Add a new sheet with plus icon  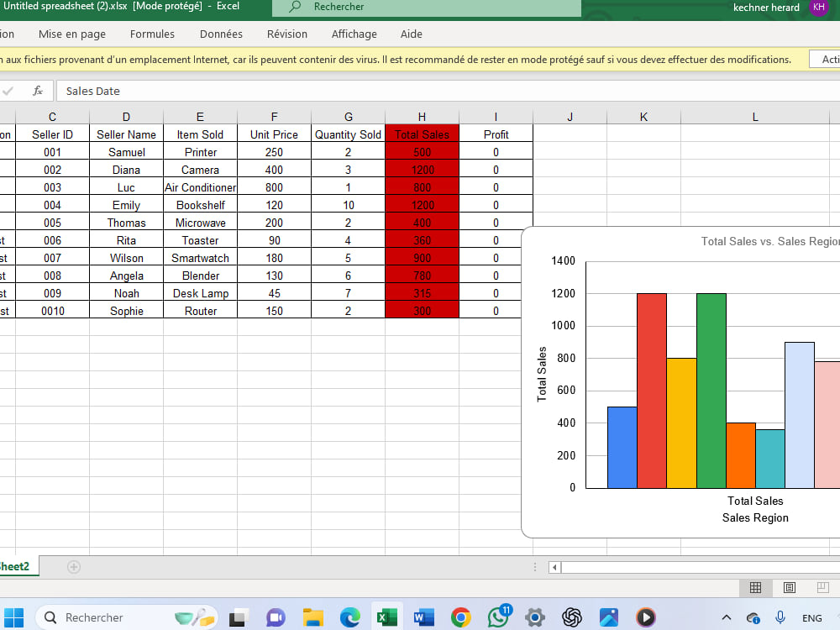(74, 567)
